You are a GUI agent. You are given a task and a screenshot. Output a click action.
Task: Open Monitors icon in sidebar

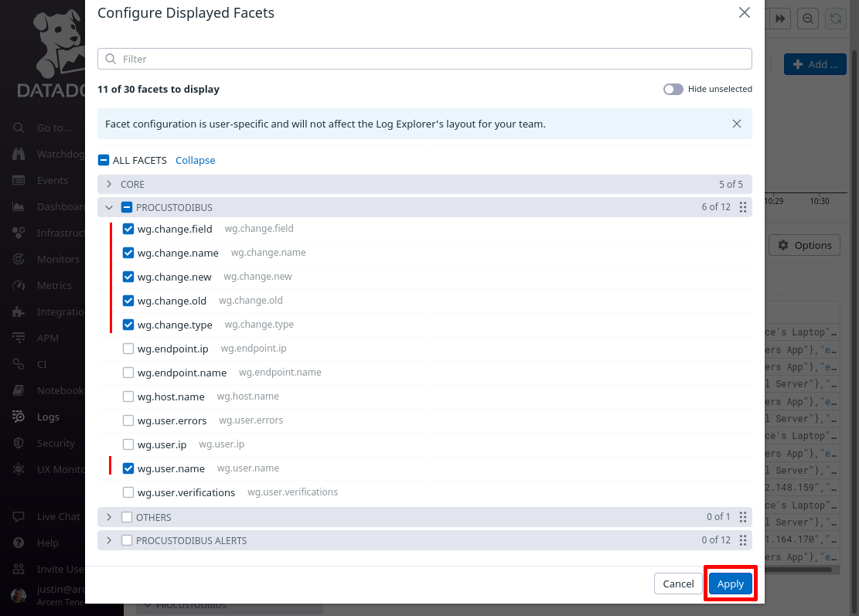[x=19, y=259]
